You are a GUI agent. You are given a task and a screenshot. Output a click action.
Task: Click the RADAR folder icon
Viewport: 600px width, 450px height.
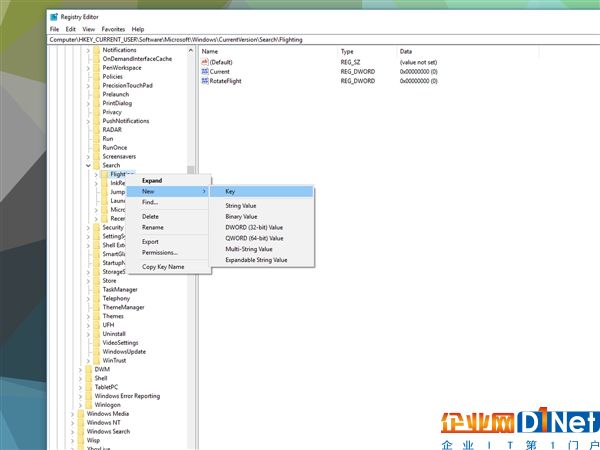click(96, 130)
